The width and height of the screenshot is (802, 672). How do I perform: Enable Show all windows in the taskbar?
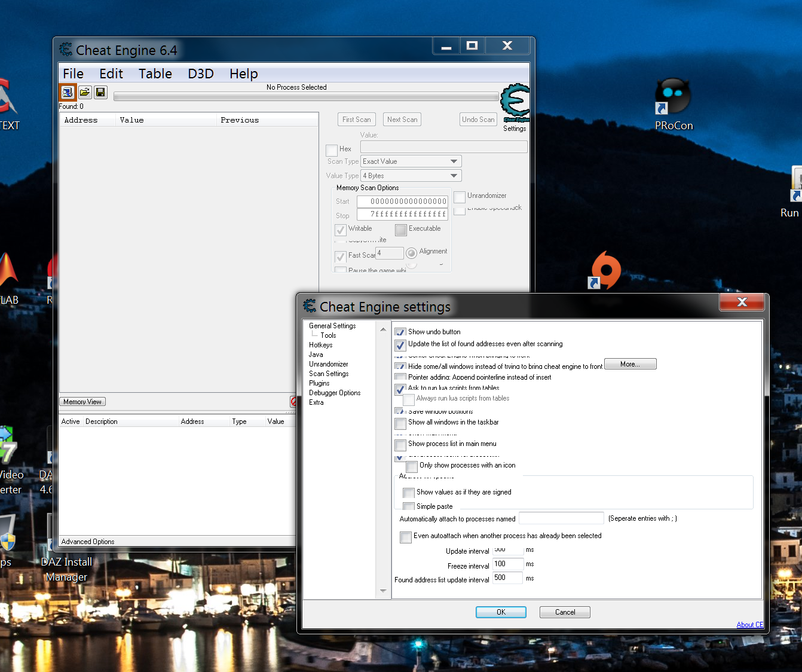pyautogui.click(x=400, y=423)
